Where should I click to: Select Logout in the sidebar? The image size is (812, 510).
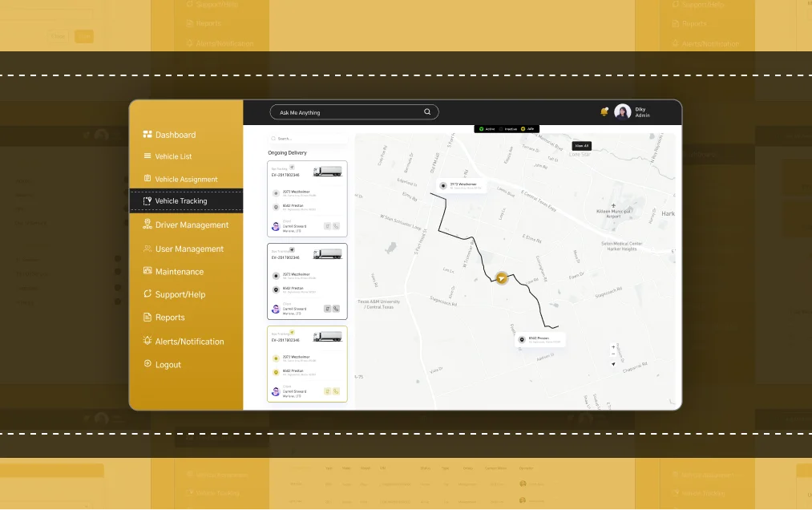(x=168, y=365)
